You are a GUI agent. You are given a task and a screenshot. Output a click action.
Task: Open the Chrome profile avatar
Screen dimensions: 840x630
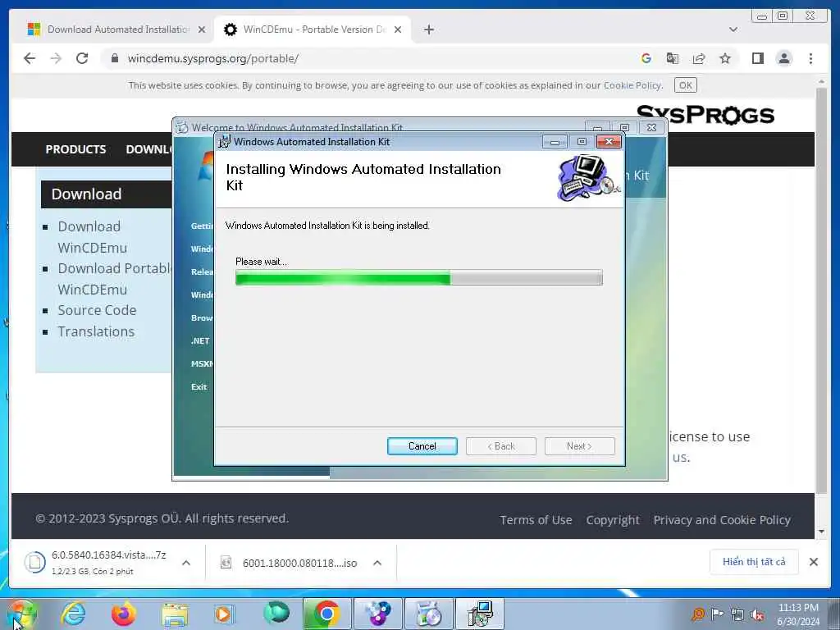click(783, 58)
